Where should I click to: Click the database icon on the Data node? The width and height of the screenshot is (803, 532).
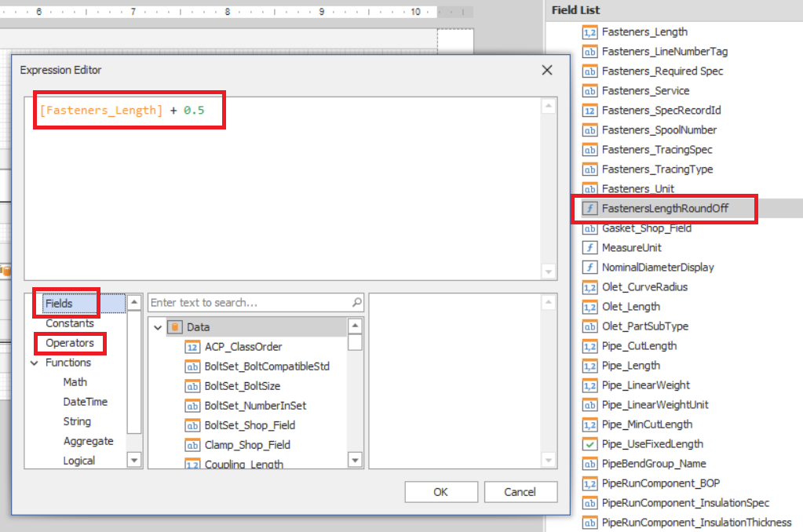pos(174,327)
